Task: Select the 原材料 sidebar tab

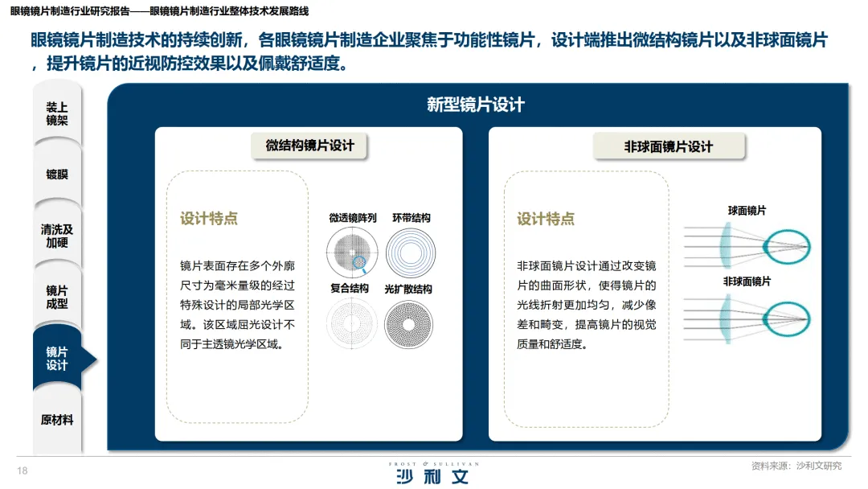Action: click(x=57, y=420)
